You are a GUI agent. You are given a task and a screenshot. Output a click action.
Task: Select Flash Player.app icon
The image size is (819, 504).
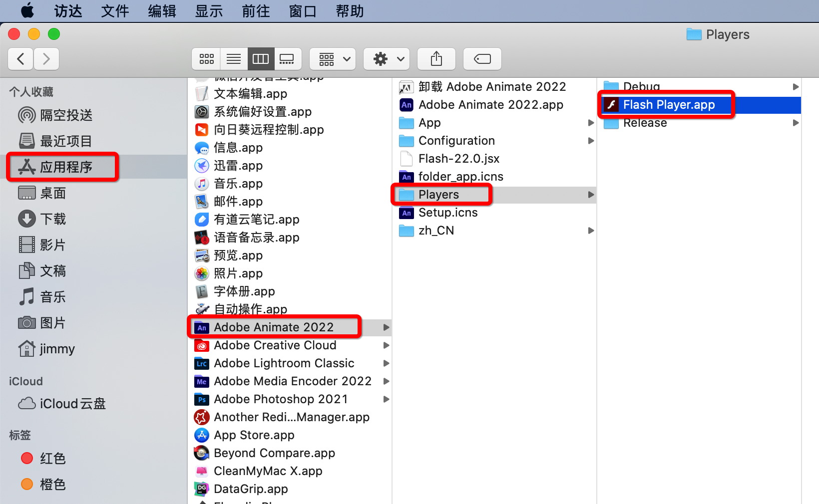coord(611,105)
